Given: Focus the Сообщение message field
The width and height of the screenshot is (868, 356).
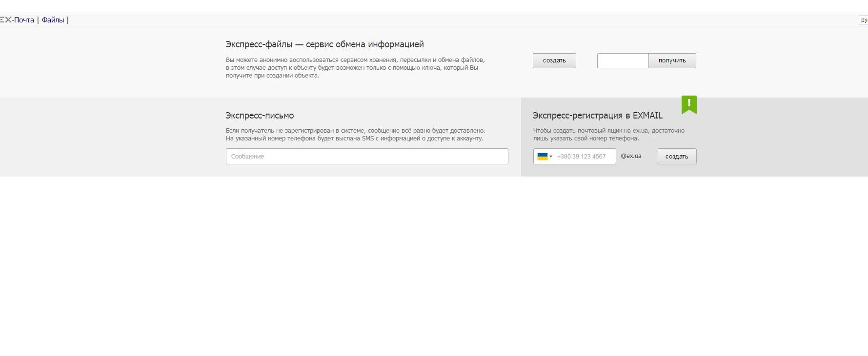Looking at the screenshot, I should click(x=367, y=156).
